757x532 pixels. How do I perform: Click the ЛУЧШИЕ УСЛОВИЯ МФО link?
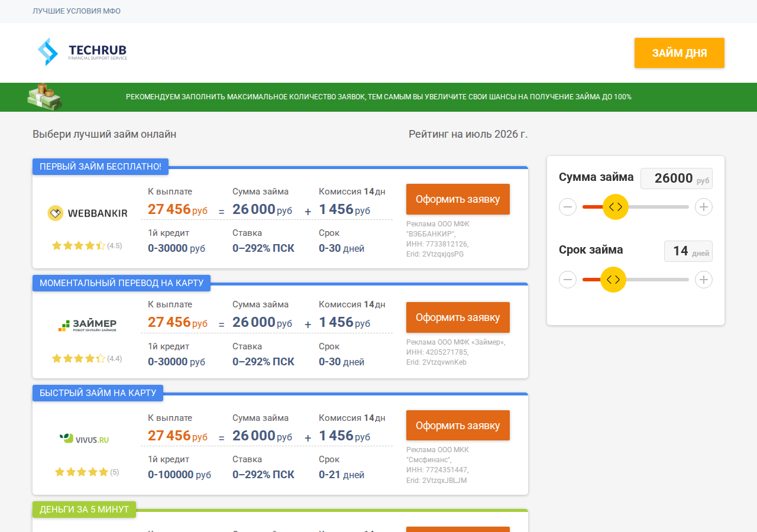click(77, 11)
